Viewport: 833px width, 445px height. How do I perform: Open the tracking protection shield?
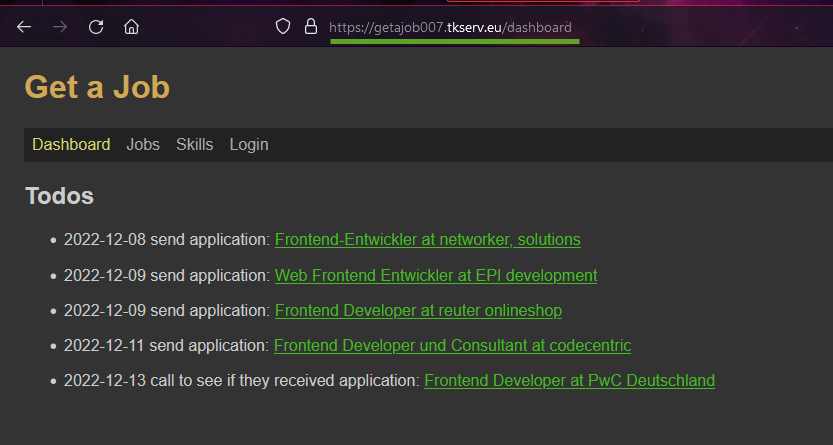[x=283, y=27]
